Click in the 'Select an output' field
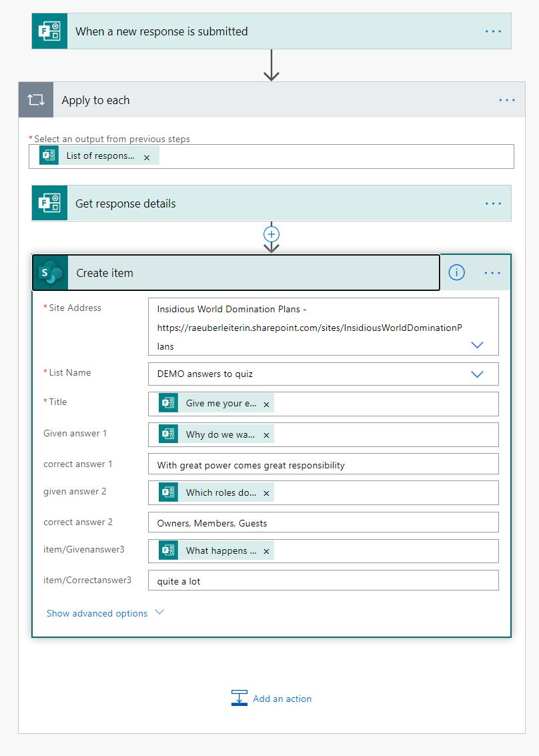This screenshot has height=756, width=539. 272,156
